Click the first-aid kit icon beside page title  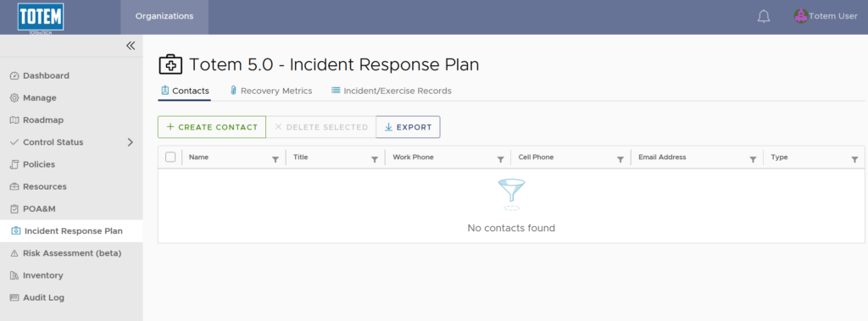pos(170,64)
